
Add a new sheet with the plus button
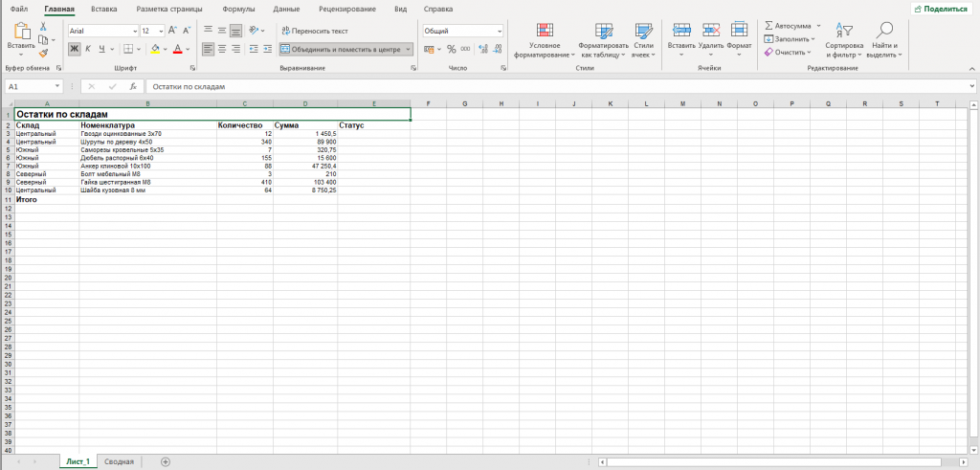(x=165, y=462)
